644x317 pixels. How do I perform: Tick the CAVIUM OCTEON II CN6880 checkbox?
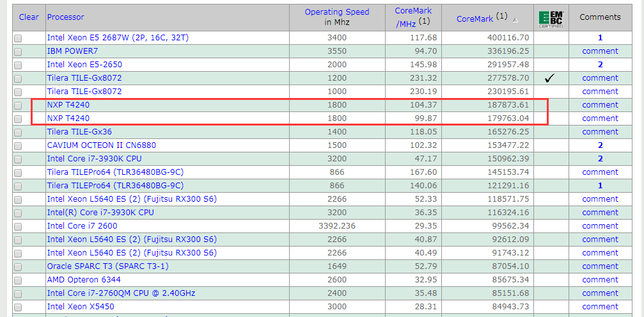coord(18,146)
